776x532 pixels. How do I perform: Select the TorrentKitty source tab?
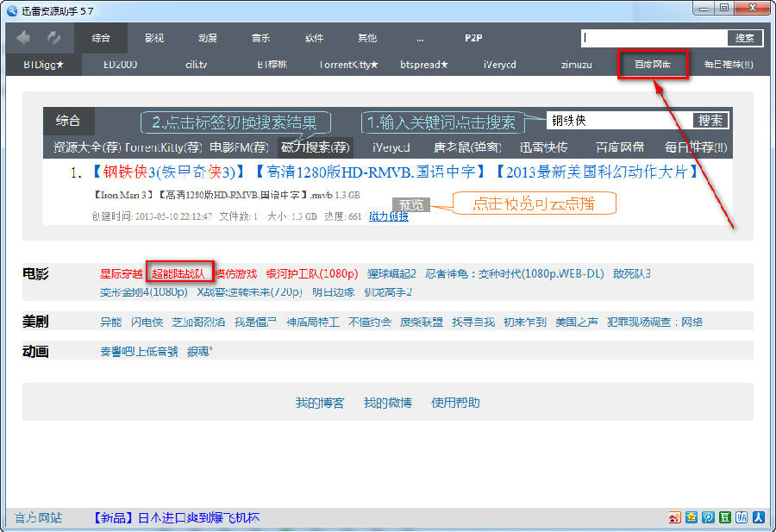point(348,65)
